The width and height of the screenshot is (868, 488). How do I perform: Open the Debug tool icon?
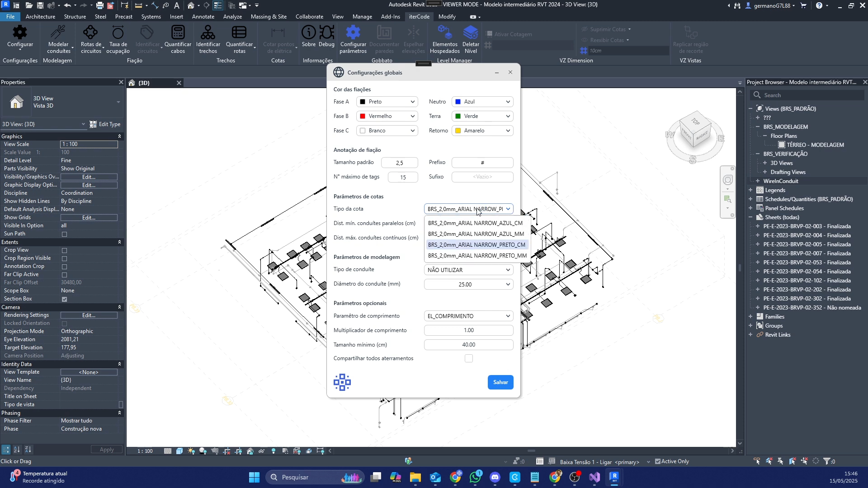click(326, 33)
